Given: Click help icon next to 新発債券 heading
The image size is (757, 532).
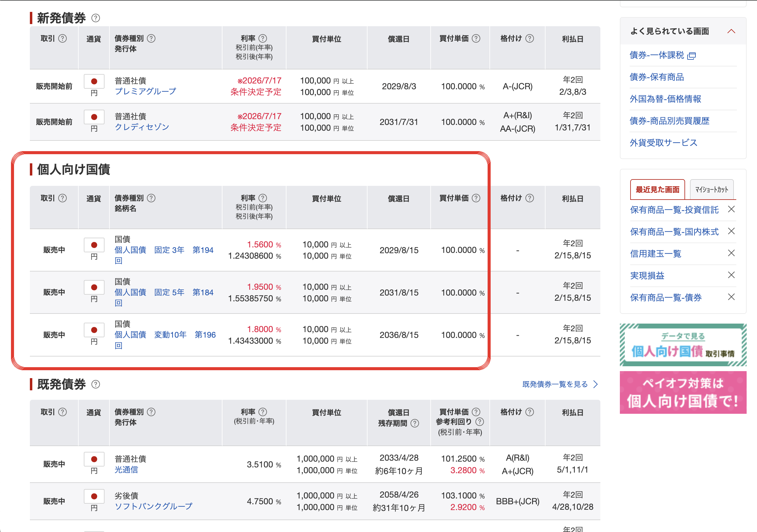Looking at the screenshot, I should tap(96, 18).
